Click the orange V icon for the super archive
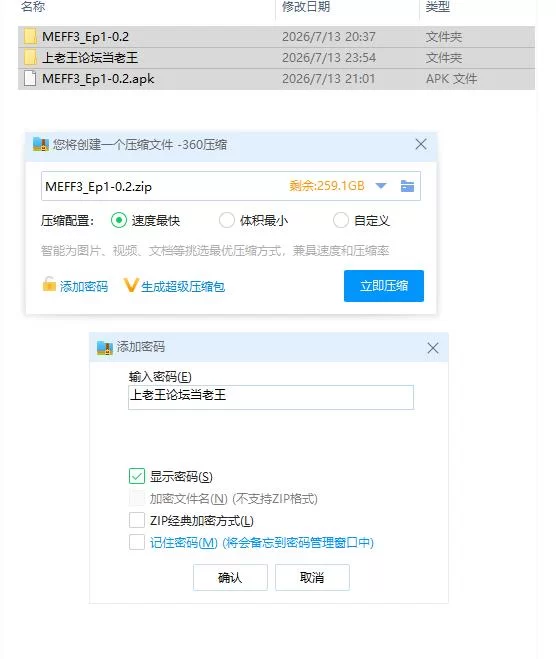The height and width of the screenshot is (659, 556). point(131,285)
